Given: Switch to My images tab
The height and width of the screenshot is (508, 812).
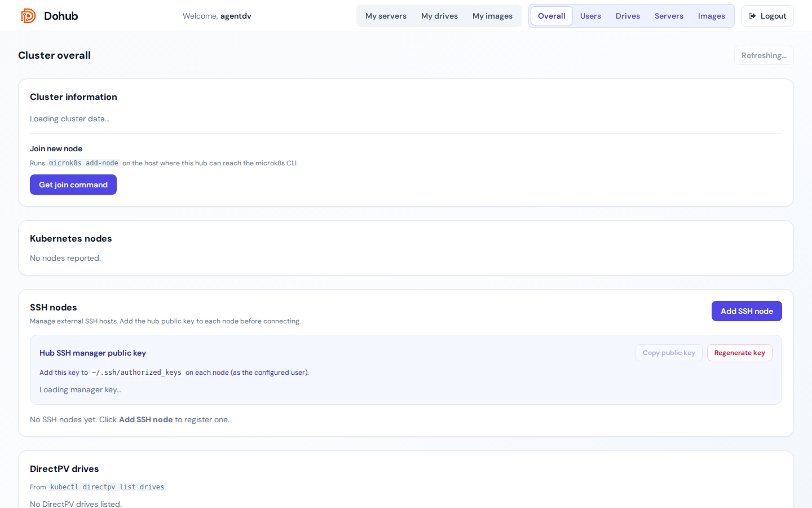Looking at the screenshot, I should tap(492, 16).
